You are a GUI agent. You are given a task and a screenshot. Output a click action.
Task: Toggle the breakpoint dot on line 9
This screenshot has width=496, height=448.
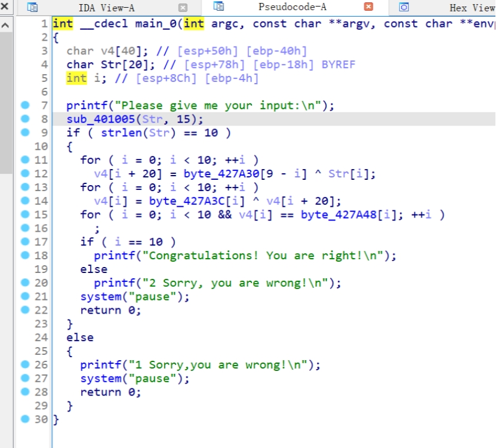tap(25, 133)
